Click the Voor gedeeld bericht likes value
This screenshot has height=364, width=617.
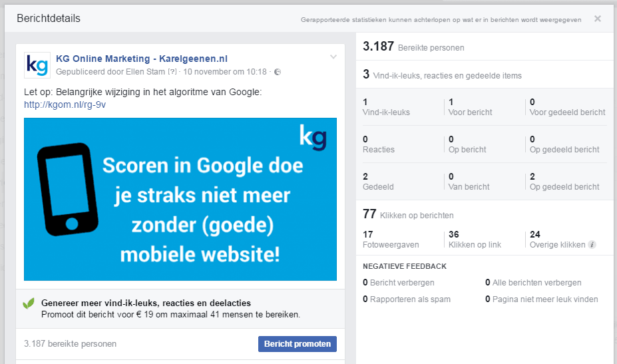[x=568, y=106]
